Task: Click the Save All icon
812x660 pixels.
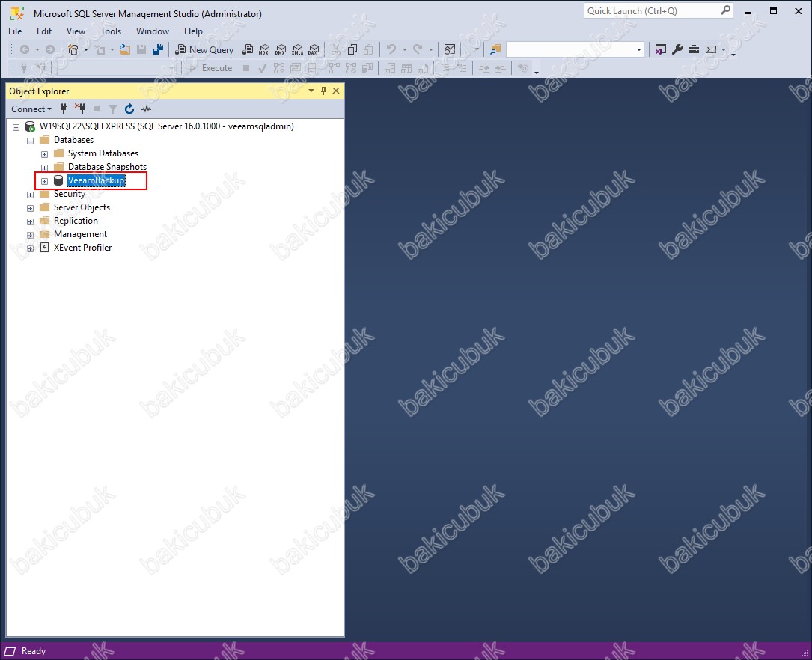Action: pyautogui.click(x=158, y=49)
